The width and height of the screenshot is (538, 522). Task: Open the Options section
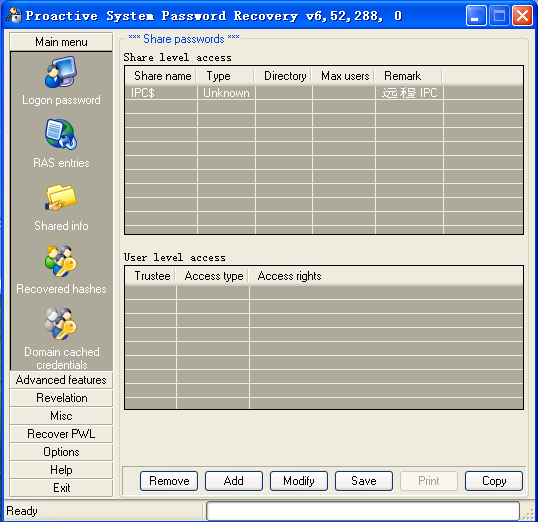(x=61, y=452)
